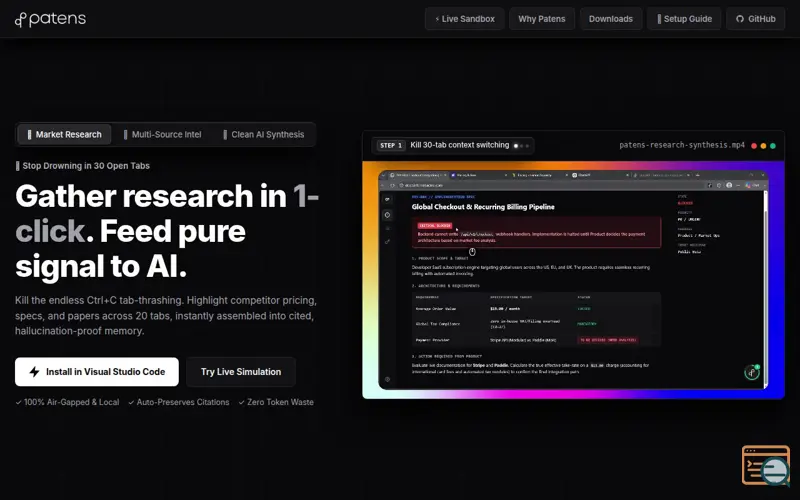Screen dimensions: 800x500
Task: Click the STEP 1 badge
Action: click(x=391, y=145)
